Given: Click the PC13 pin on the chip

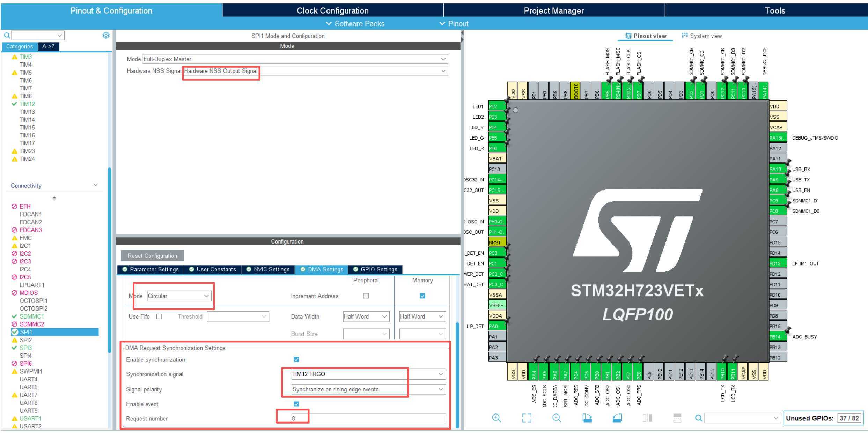Looking at the screenshot, I should coord(497,169).
